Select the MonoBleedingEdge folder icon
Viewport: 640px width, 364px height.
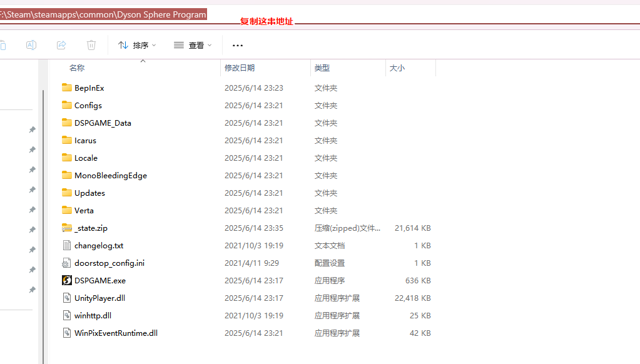pyautogui.click(x=67, y=175)
